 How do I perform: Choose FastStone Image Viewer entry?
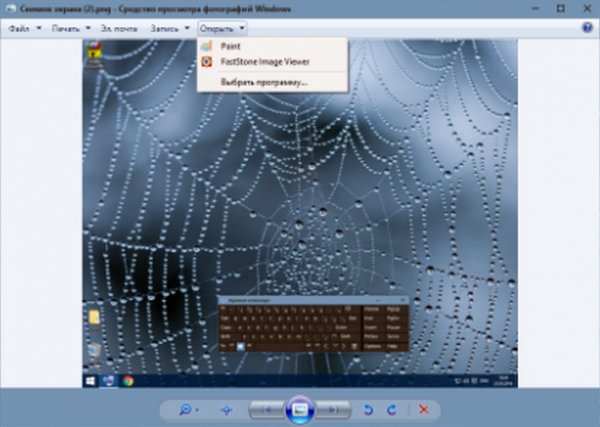272,62
